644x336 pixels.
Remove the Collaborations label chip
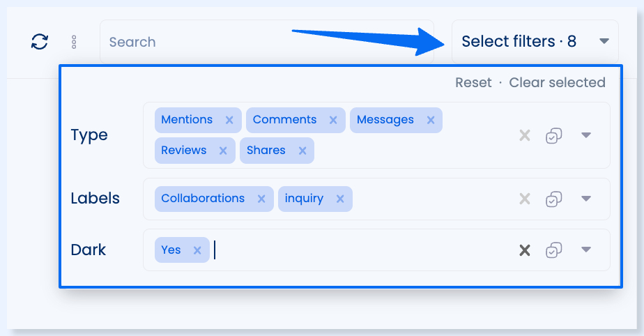pos(261,199)
